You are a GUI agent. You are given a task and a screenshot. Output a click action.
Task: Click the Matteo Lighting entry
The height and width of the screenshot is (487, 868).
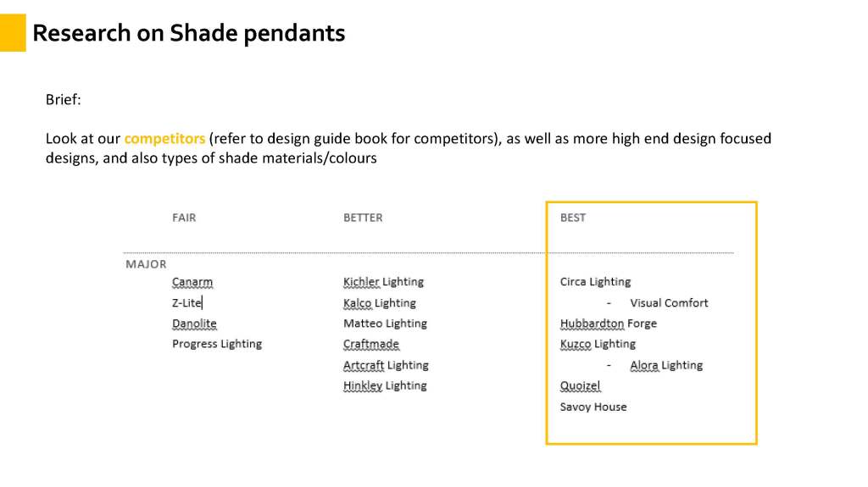[385, 324]
